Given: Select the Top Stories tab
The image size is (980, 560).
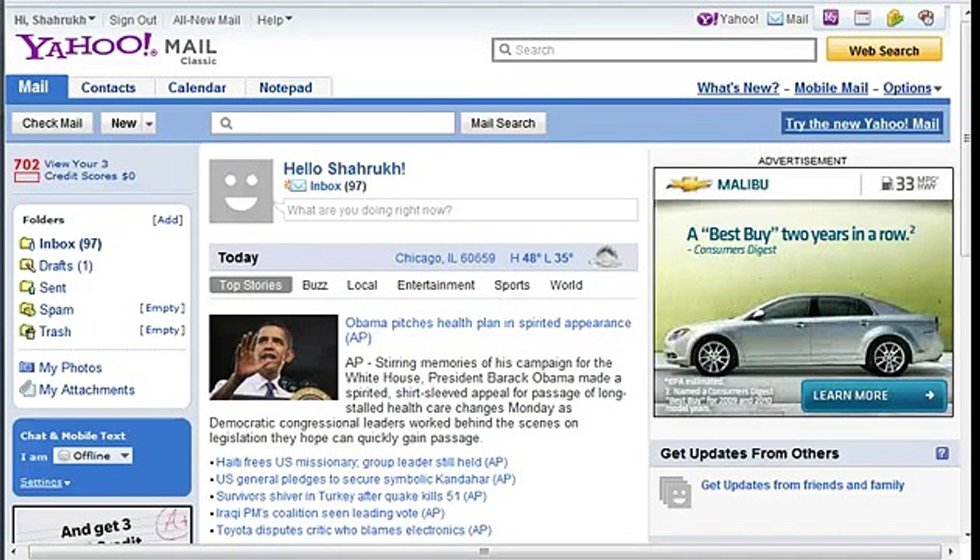Looking at the screenshot, I should pos(250,285).
